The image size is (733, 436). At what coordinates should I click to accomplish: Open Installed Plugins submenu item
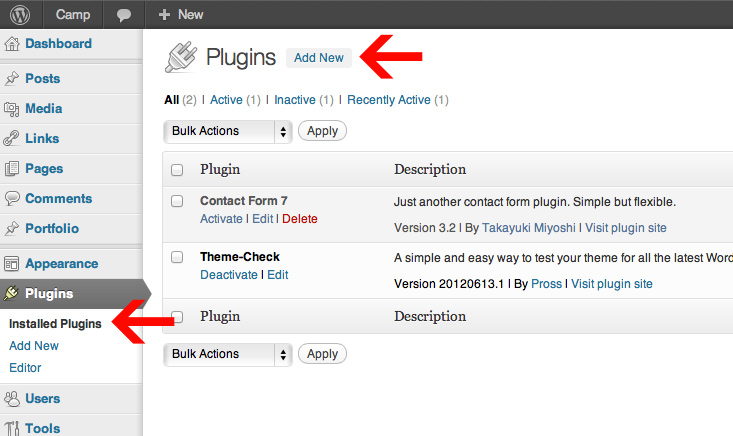click(x=55, y=324)
